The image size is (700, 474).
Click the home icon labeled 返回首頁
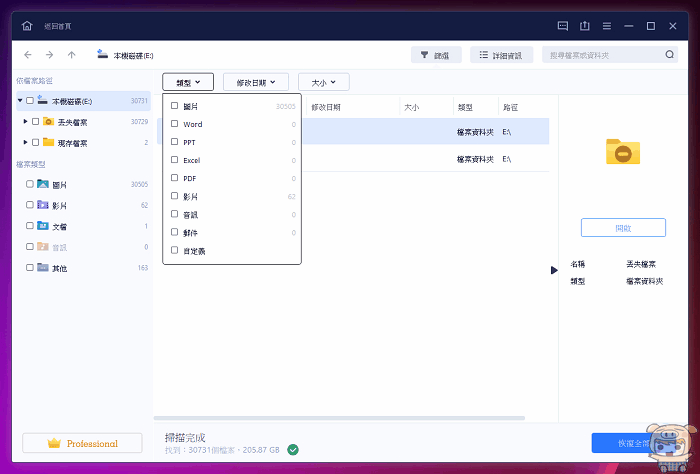tap(27, 26)
